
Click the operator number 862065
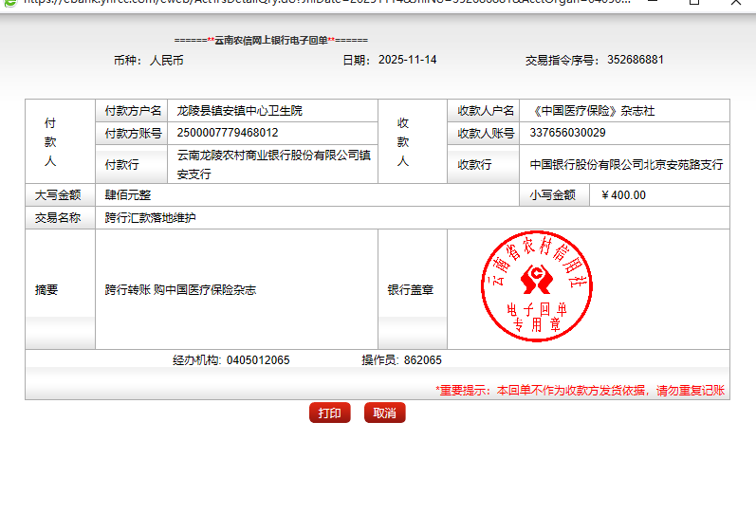pyautogui.click(x=422, y=360)
